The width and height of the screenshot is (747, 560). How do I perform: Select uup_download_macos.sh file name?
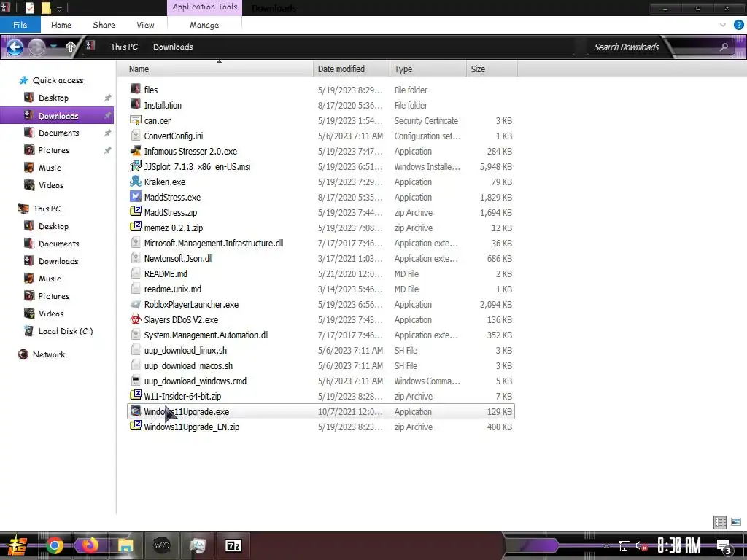click(188, 365)
